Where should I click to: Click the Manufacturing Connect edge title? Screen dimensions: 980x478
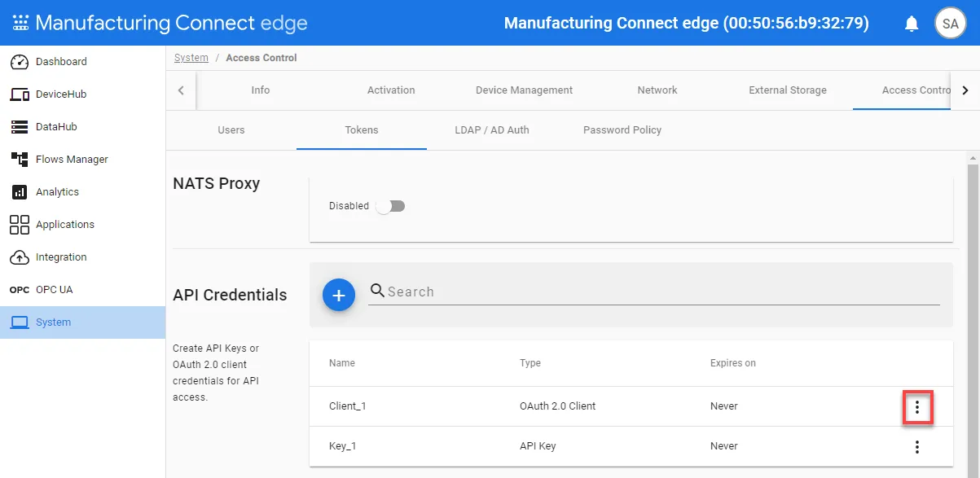(x=171, y=23)
